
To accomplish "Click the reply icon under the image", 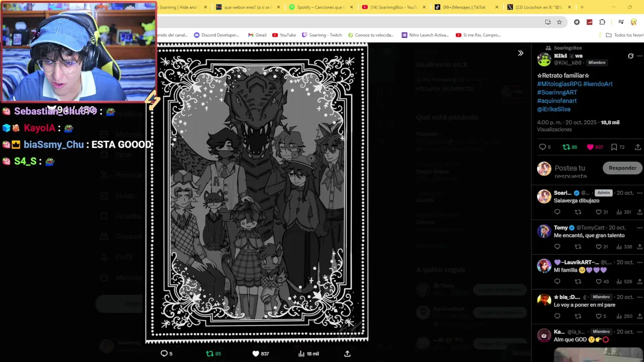I will click(164, 353).
